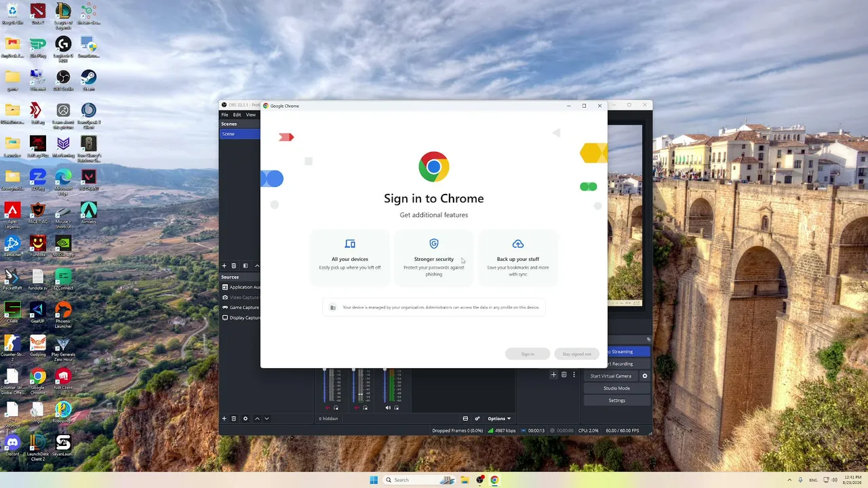Choose Stay signed out in Chrome

pyautogui.click(x=576, y=354)
